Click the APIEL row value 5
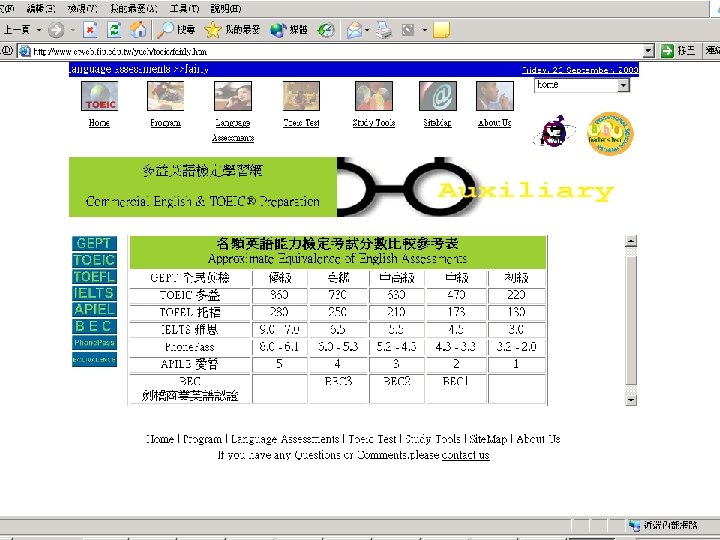720x540 pixels. [279, 364]
